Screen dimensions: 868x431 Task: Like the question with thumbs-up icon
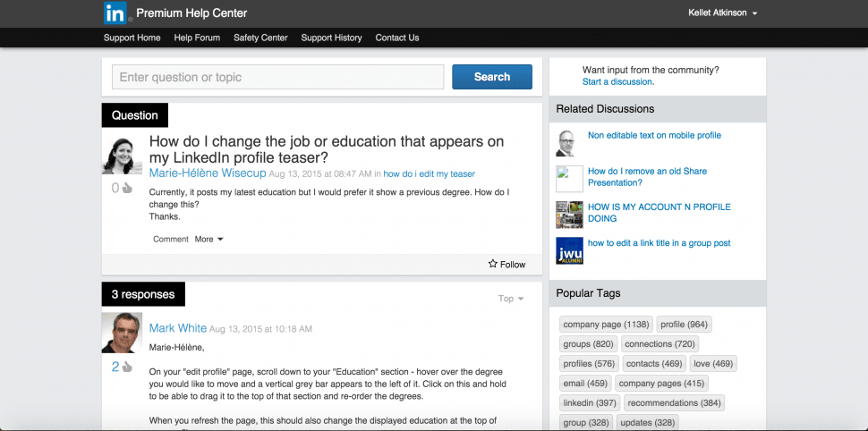click(x=127, y=189)
